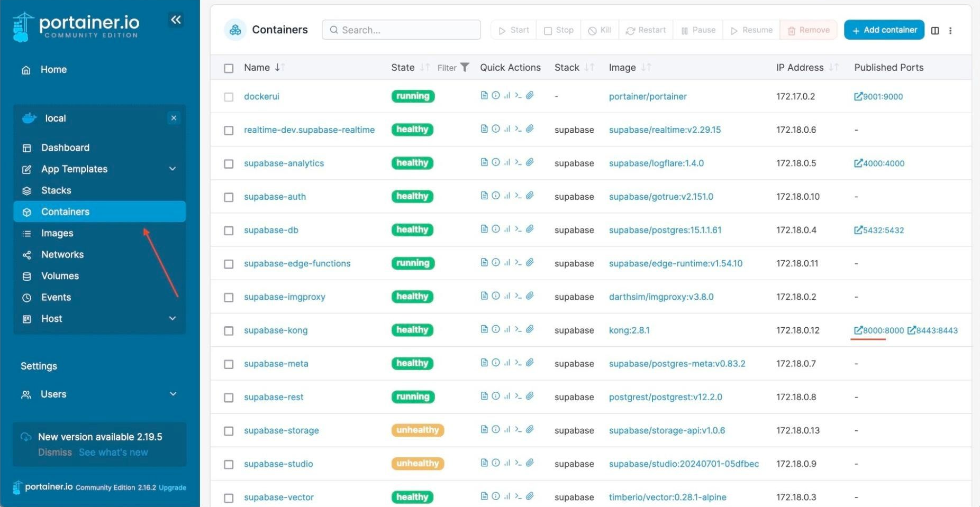Screen dimensions: 980x507
Task: Open logs icon for dockerui container
Action: (x=484, y=96)
